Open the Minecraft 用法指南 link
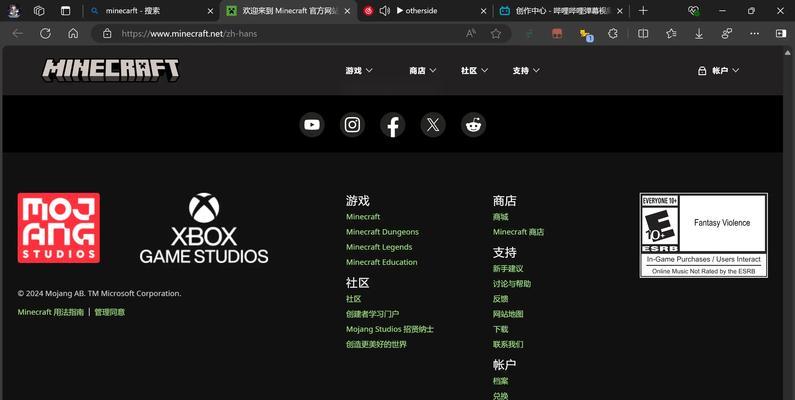The width and height of the screenshot is (795, 400). 51,312
